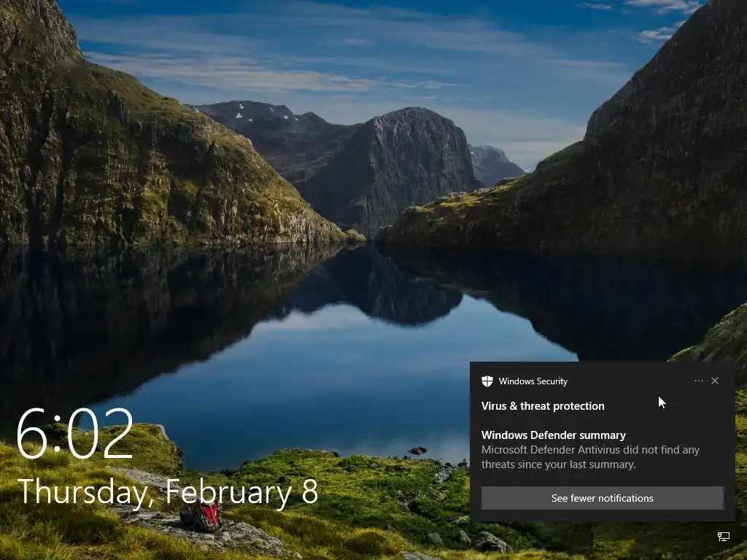Click the Windows Security shield icon
The image size is (747, 560).
(x=487, y=381)
